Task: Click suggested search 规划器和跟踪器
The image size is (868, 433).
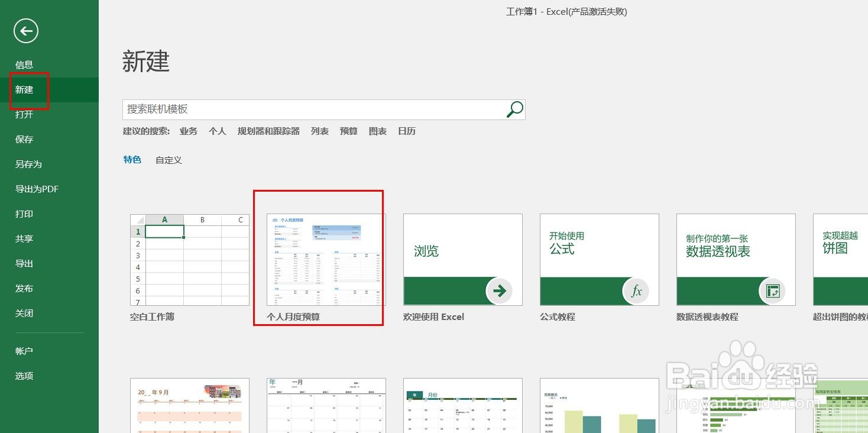Action: (x=268, y=131)
